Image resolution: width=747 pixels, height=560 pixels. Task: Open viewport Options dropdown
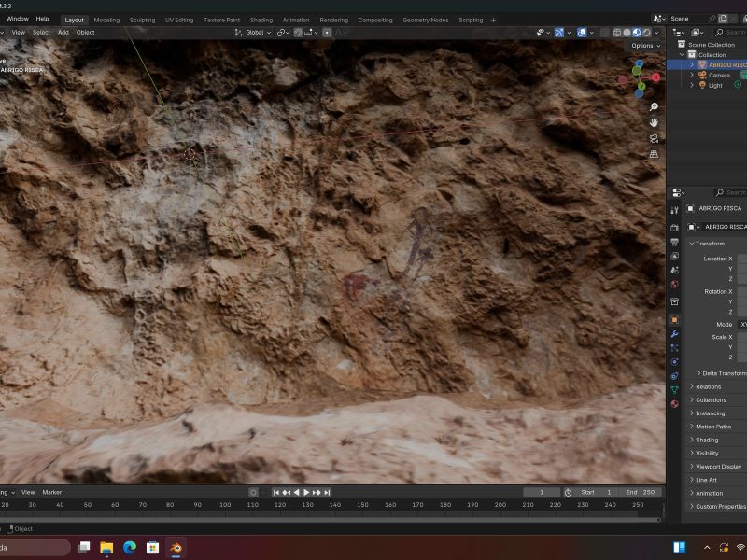[645, 46]
